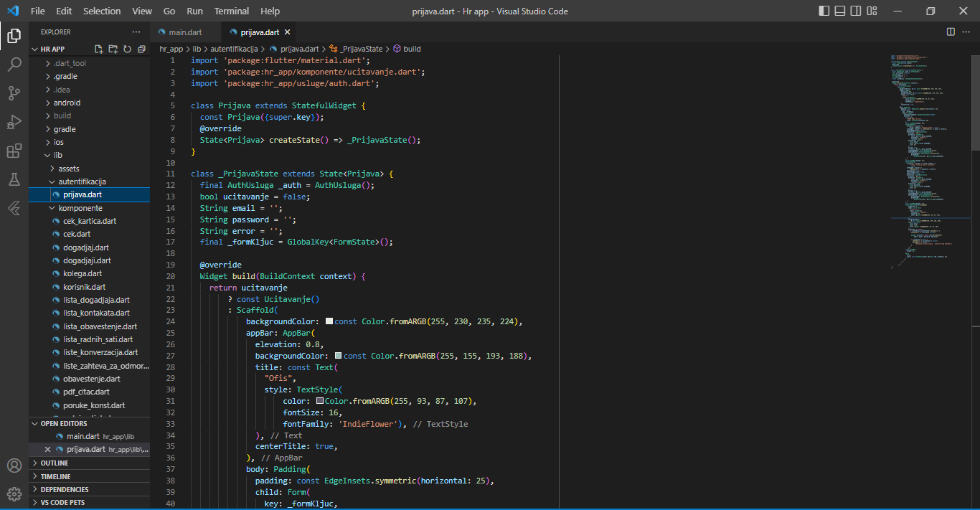Expand the TIMELINE section
980x510 pixels.
coord(89,476)
